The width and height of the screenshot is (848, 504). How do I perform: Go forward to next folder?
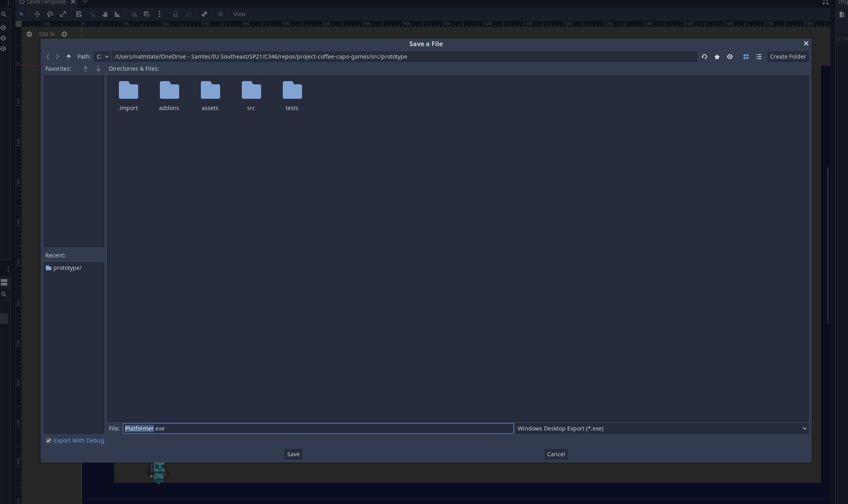click(x=57, y=57)
